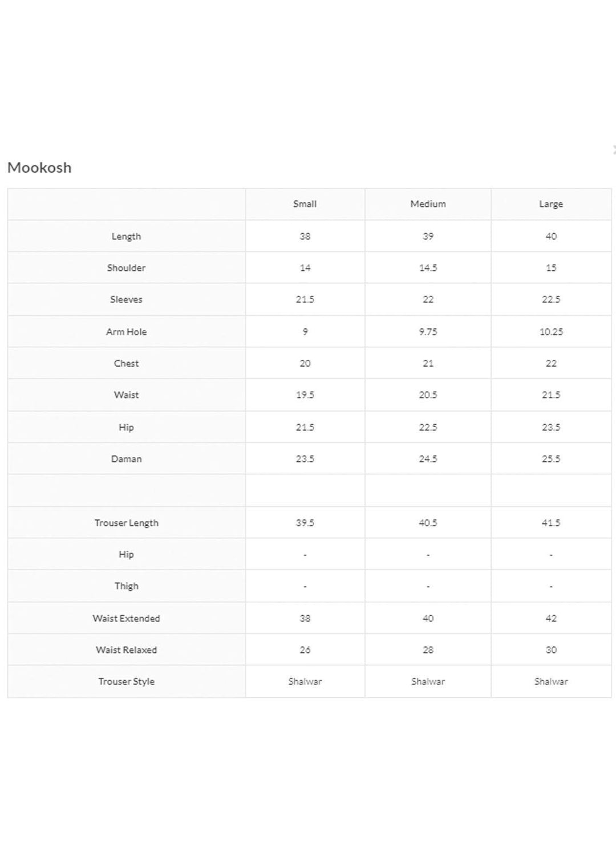The image size is (616, 857).
Task: Click the Trouser Style row label
Action: 126,681
